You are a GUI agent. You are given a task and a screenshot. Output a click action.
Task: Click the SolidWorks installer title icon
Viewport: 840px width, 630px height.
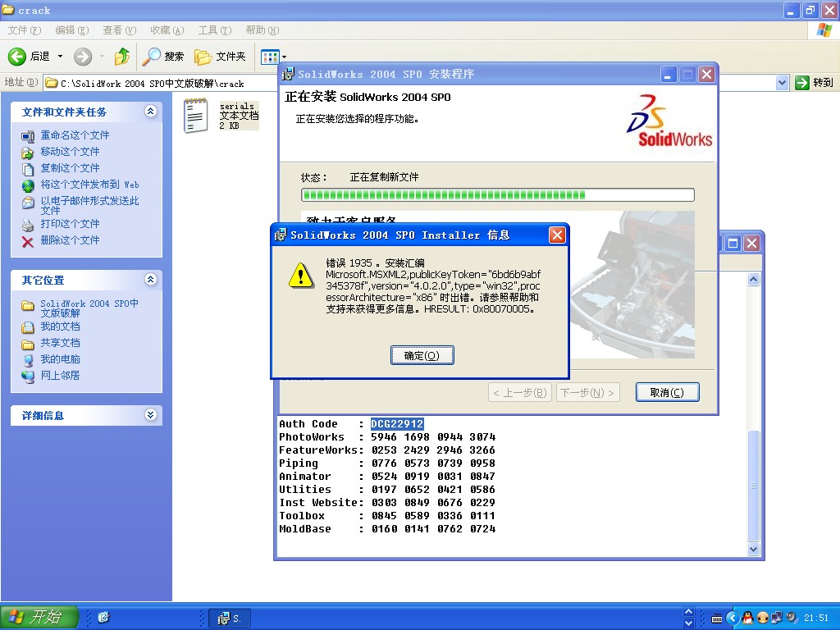[288, 74]
